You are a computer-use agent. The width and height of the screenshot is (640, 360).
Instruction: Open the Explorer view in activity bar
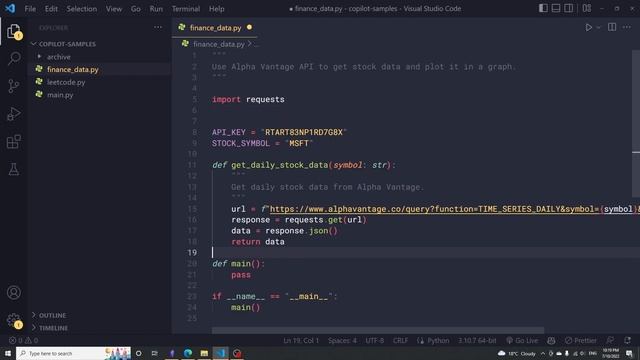click(14, 31)
